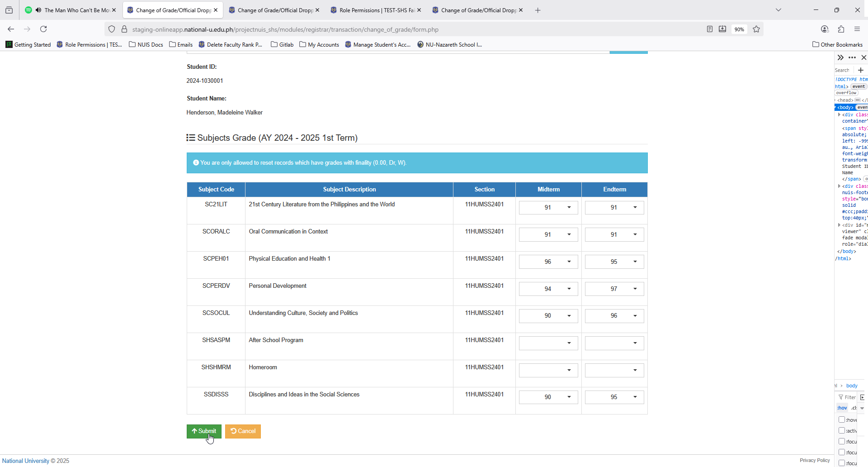868x467 pixels.
Task: Click the orange Cancel button
Action: 243,431
